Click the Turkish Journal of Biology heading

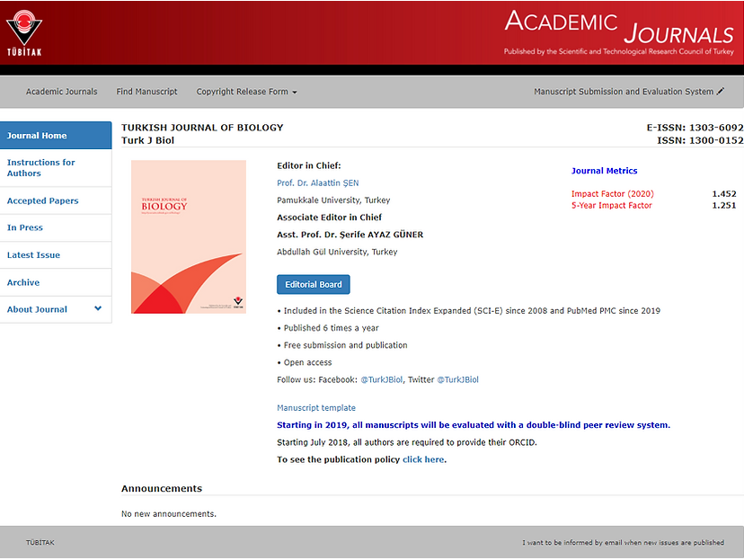point(202,128)
